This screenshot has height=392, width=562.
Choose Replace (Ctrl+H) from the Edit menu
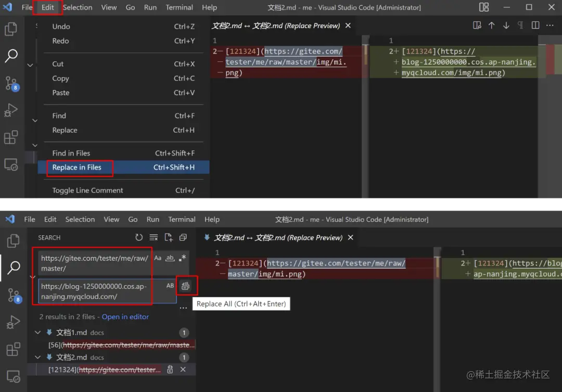(x=123, y=130)
